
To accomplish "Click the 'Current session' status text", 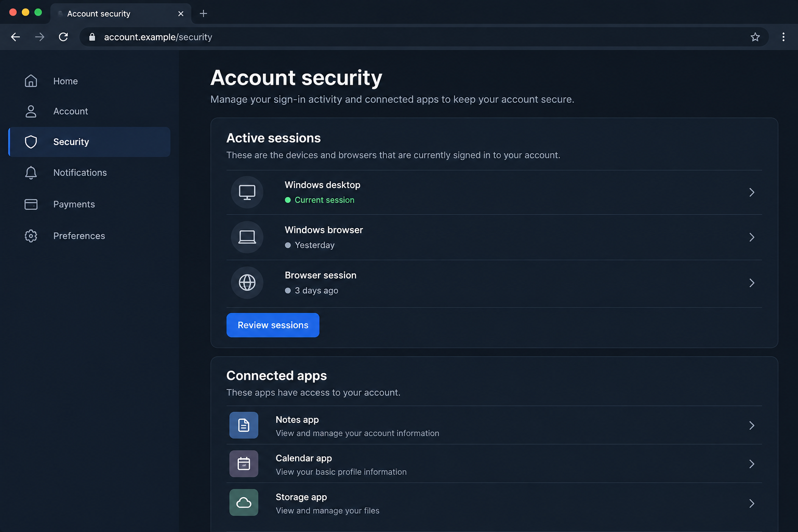I will tap(324, 200).
